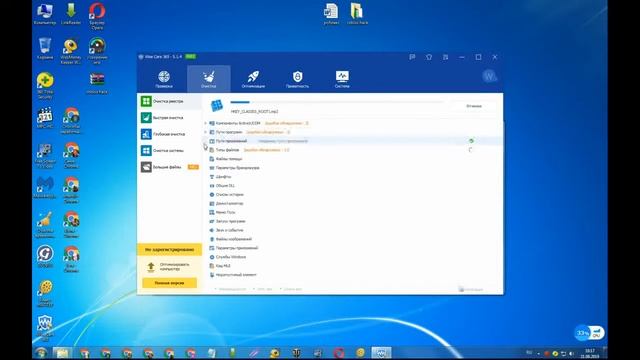Open the menu icon beside the minimize button
The height and width of the screenshot is (360, 640).
coord(445,57)
